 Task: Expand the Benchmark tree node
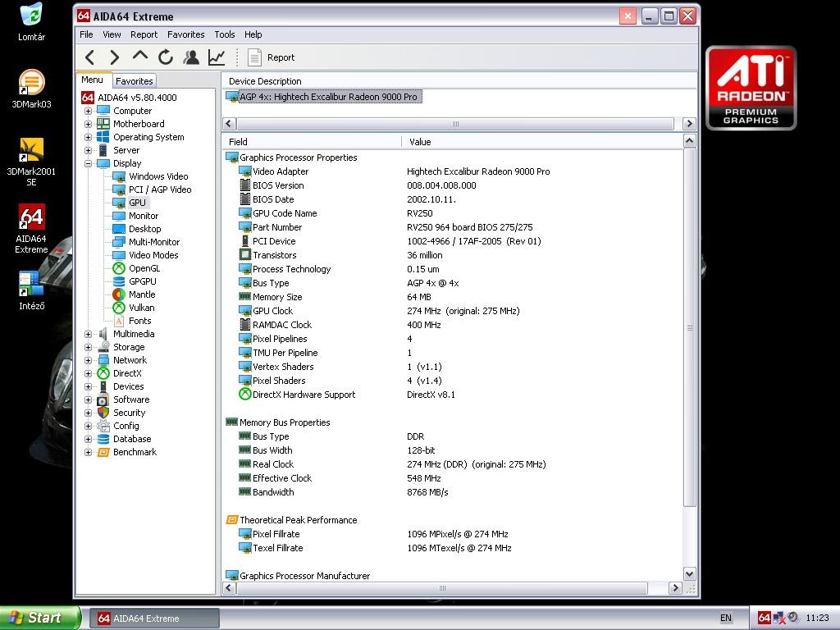[x=89, y=452]
